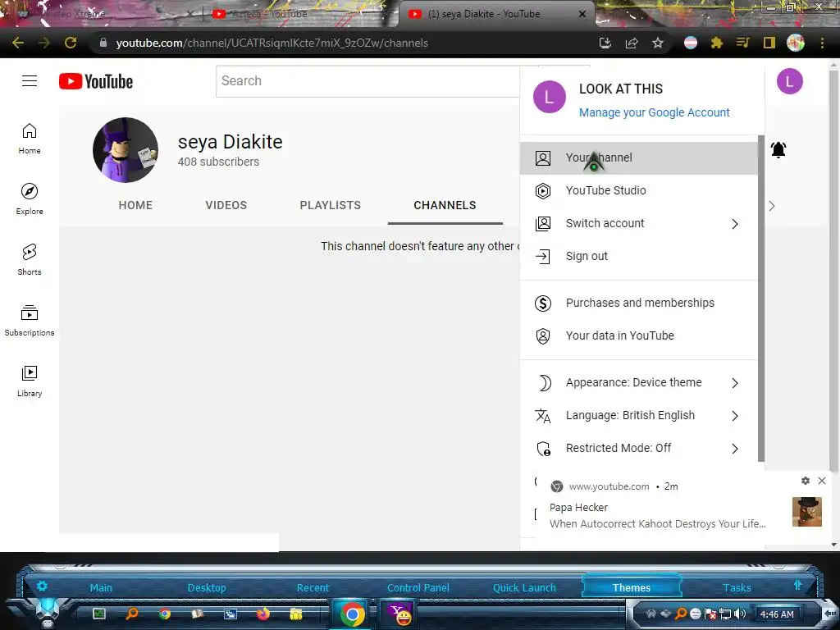Screen dimensions: 840x630
Task: Focus the YouTube Search box
Action: coord(367,81)
